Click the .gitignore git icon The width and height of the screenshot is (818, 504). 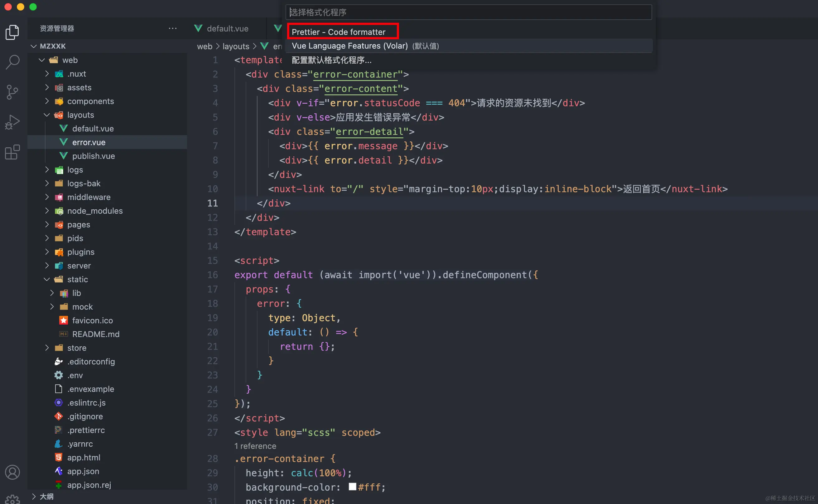point(59,416)
